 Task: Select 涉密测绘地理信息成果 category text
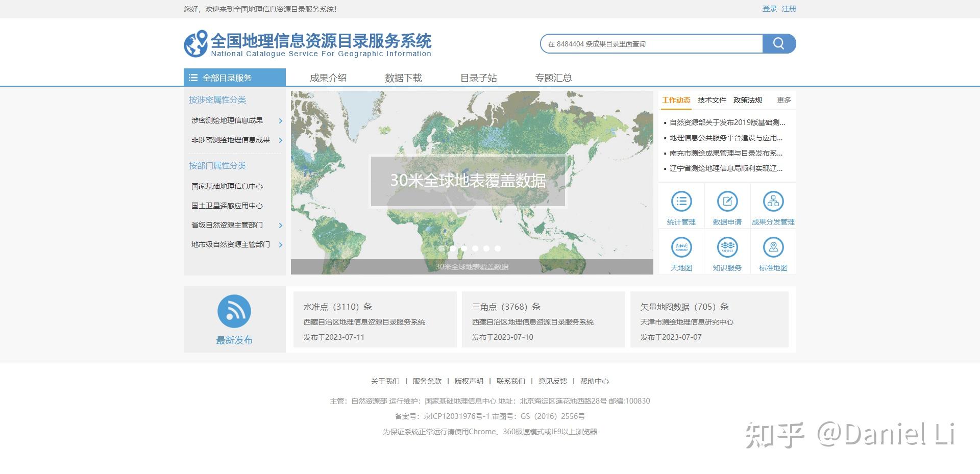(227, 120)
